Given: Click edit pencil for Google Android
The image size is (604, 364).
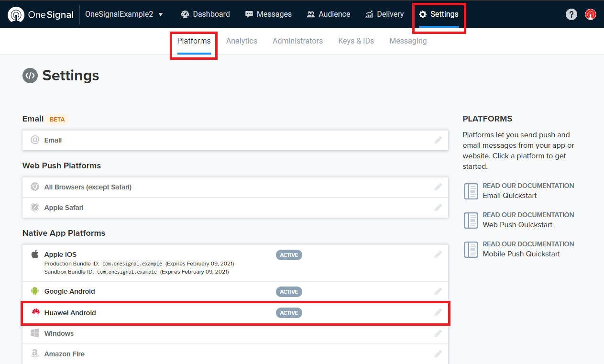Looking at the screenshot, I should click(438, 291).
